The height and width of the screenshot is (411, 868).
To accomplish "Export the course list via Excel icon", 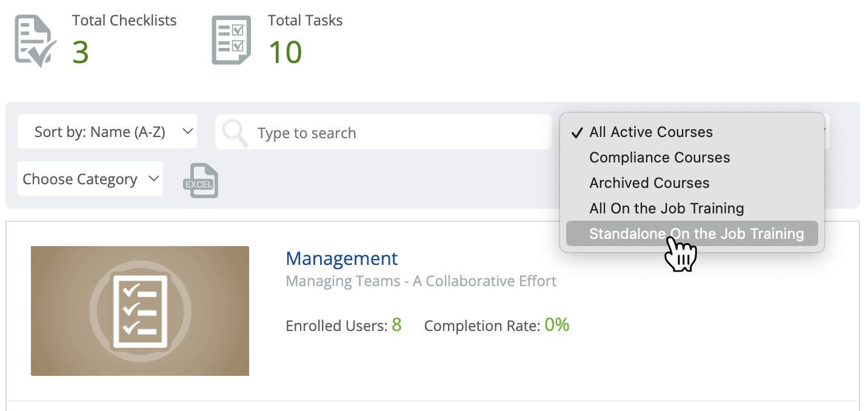I will point(200,179).
